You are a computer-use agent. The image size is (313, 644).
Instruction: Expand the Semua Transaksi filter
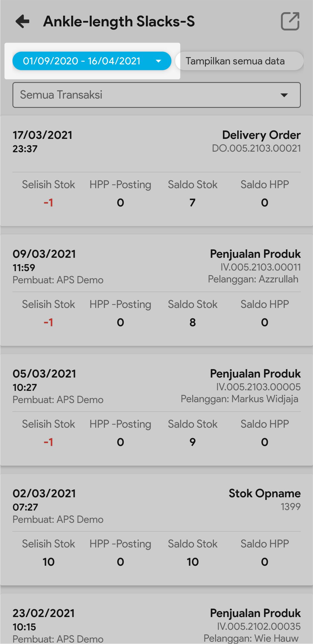coord(156,95)
